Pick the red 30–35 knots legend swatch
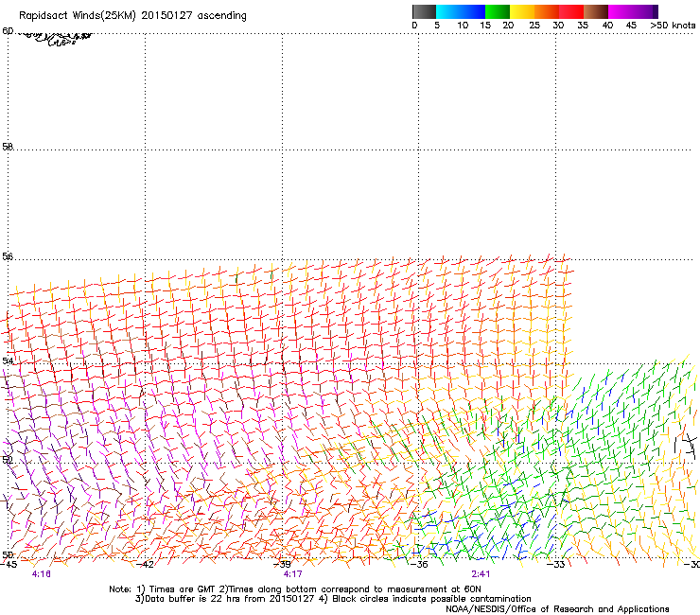The image size is (700, 615). pyautogui.click(x=571, y=11)
